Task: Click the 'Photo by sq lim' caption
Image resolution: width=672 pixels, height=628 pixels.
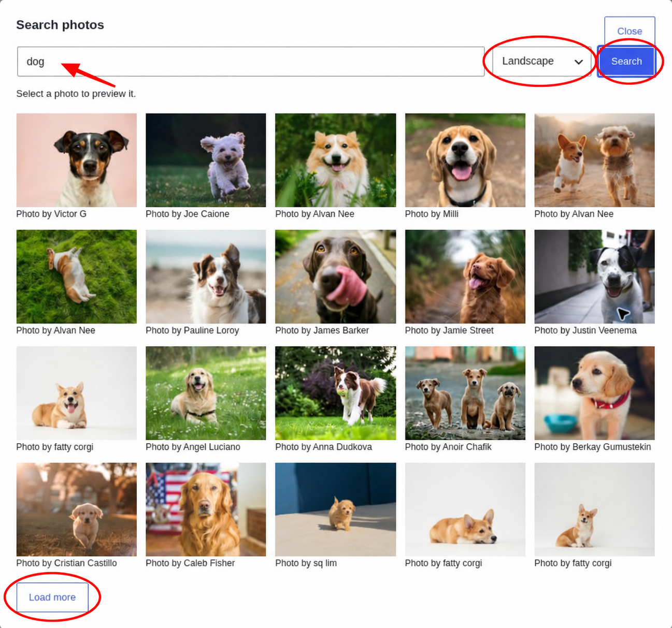Action: pos(306,563)
